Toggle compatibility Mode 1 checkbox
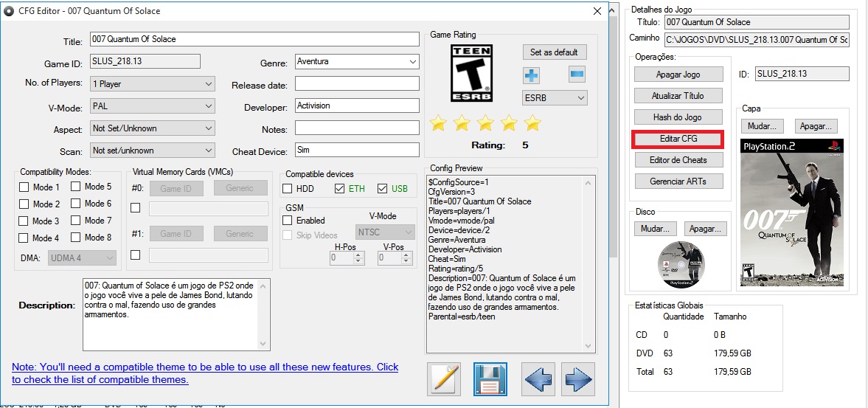This screenshot has height=408, width=868. [24, 187]
